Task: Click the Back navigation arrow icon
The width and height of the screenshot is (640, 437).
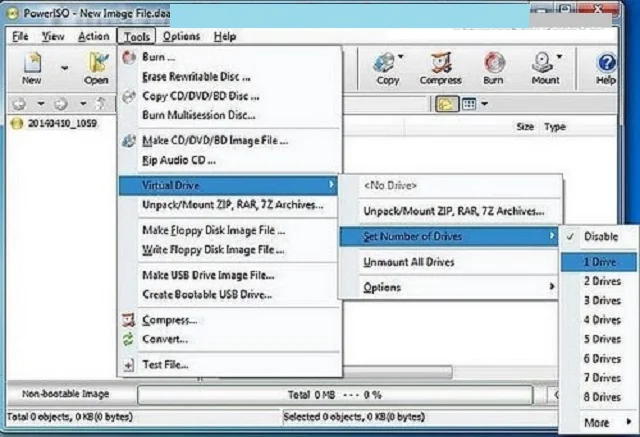Action: tap(19, 104)
